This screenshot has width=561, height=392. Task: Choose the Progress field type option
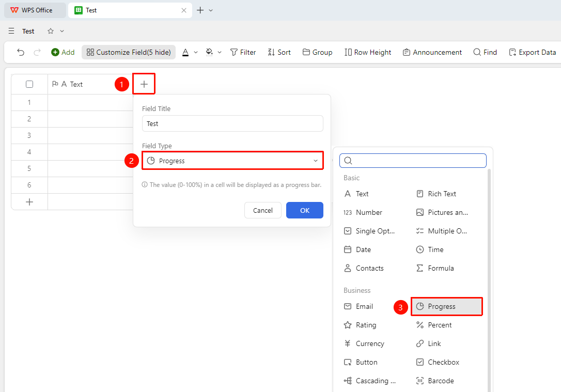[447, 306]
